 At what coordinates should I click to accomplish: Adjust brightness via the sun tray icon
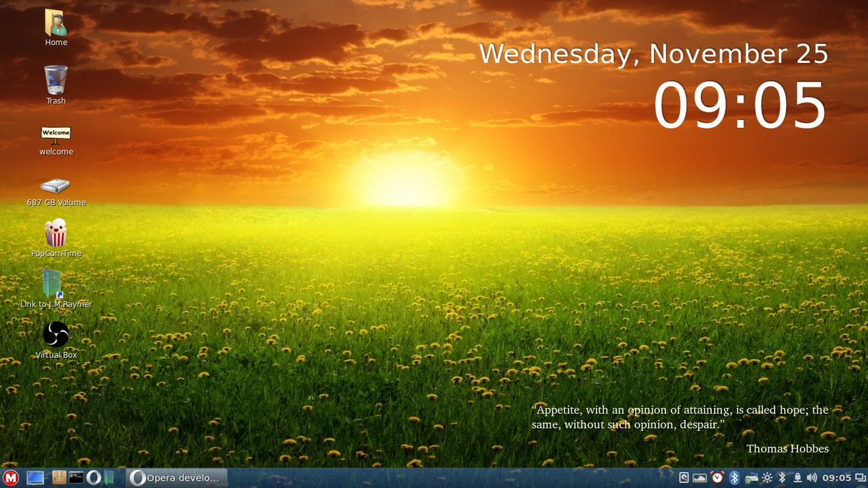point(767,478)
